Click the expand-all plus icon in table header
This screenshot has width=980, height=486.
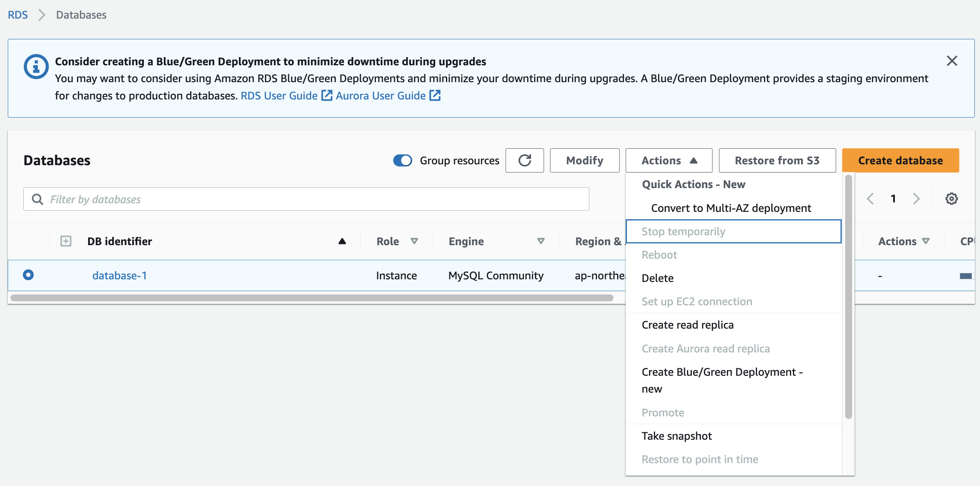[66, 241]
